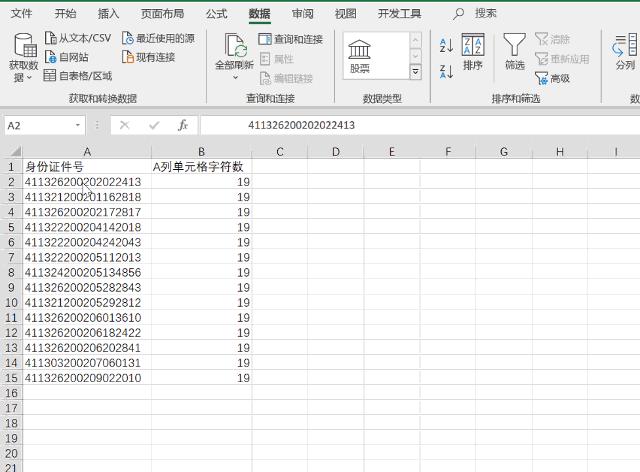Open 最近使用的源 recent sources
This screenshot has width=640, height=472.
tap(158, 38)
